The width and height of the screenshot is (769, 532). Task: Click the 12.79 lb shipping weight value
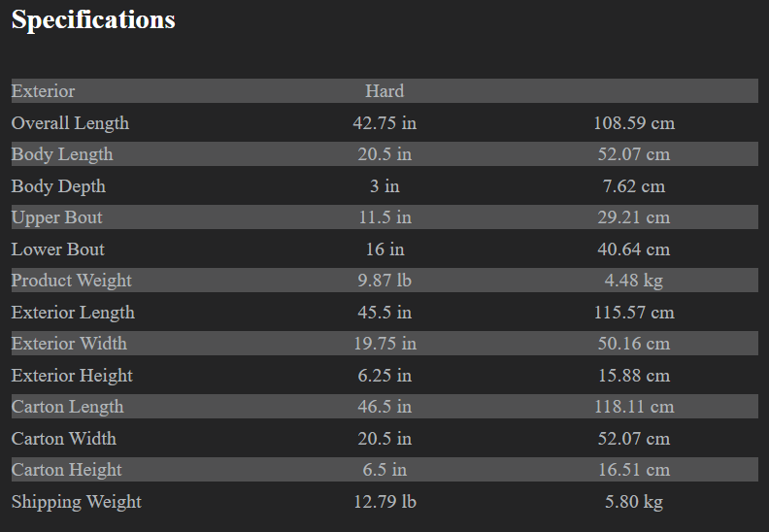(384, 502)
